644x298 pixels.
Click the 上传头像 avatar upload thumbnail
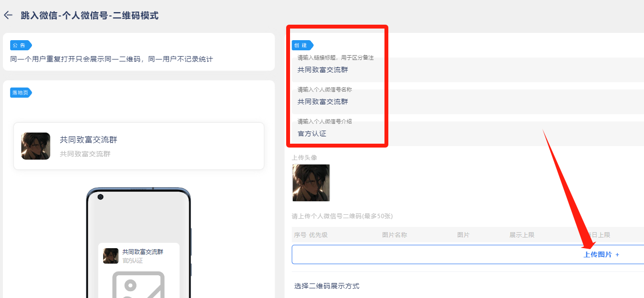coord(311,183)
